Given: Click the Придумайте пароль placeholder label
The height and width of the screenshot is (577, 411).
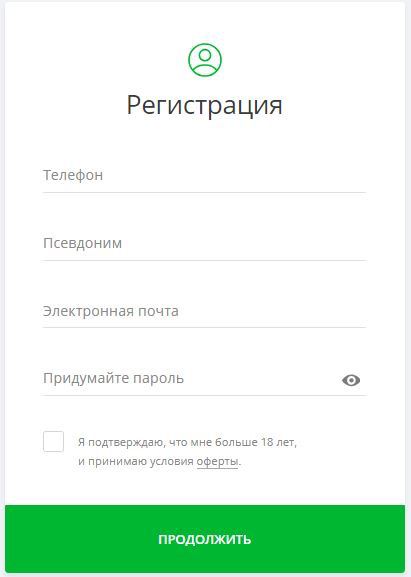Looking at the screenshot, I should click(x=113, y=379).
